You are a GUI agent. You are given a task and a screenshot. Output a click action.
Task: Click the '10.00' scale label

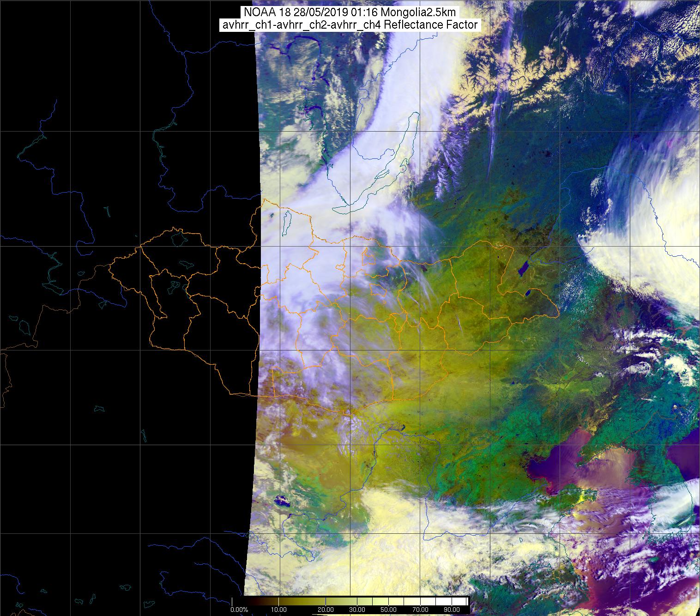coord(279,610)
